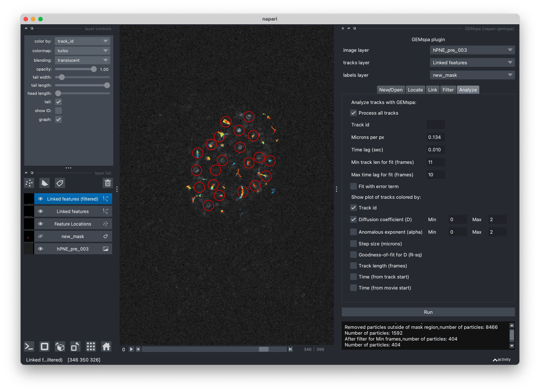Select the Linked features layer row
This screenshot has height=392, width=540.
tap(73, 211)
